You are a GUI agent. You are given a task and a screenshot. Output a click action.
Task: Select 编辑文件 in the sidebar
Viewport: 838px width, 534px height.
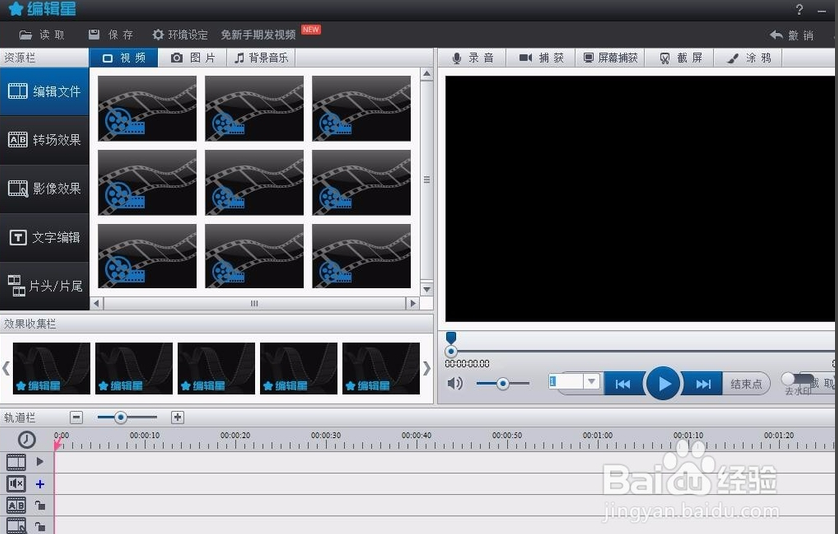coord(44,91)
